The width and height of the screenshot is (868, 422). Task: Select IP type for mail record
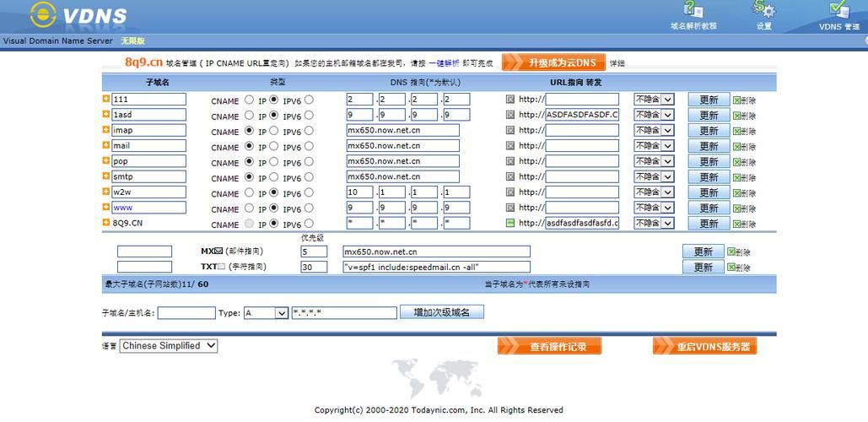coord(273,146)
